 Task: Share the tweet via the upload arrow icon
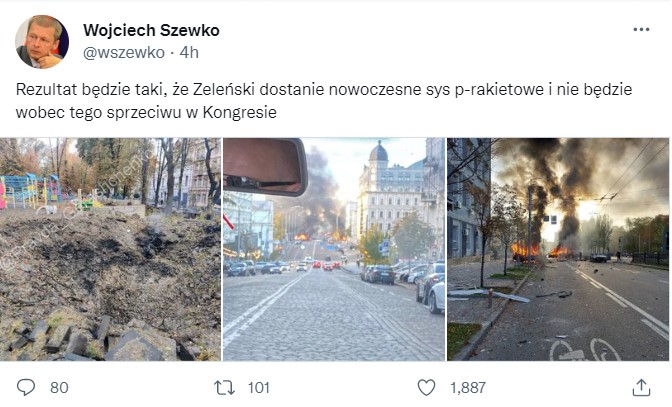(x=642, y=387)
